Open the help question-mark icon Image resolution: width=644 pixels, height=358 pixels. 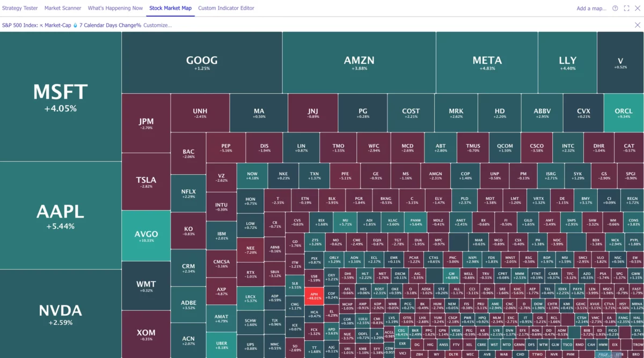(x=615, y=8)
